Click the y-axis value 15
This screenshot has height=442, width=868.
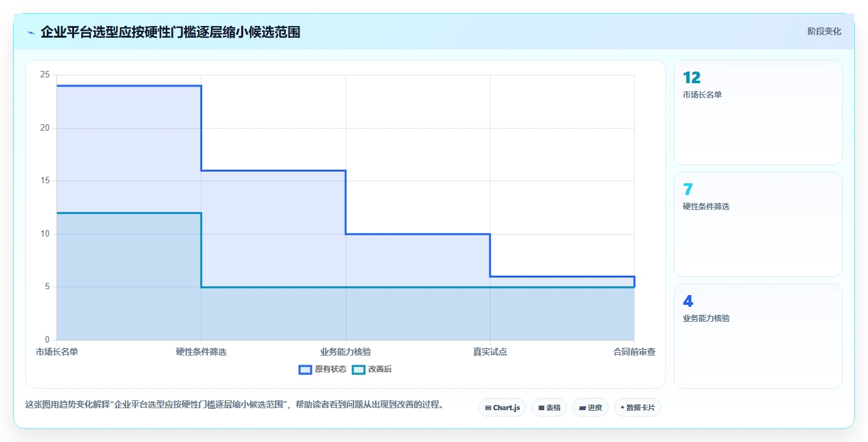[45, 181]
